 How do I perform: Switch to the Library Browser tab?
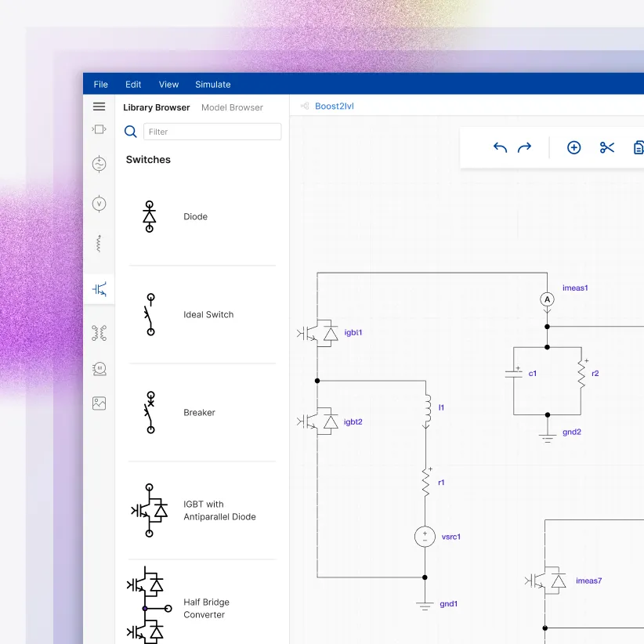[x=157, y=107]
